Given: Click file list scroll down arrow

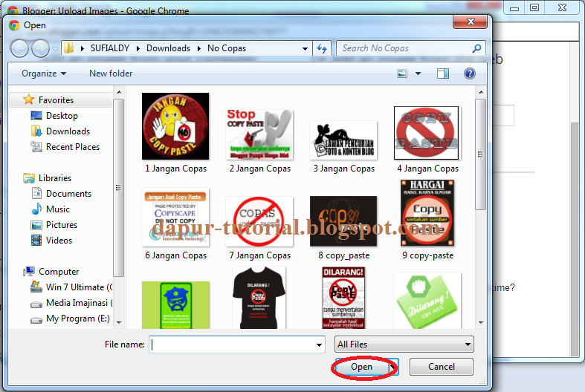Looking at the screenshot, I should pos(481,323).
